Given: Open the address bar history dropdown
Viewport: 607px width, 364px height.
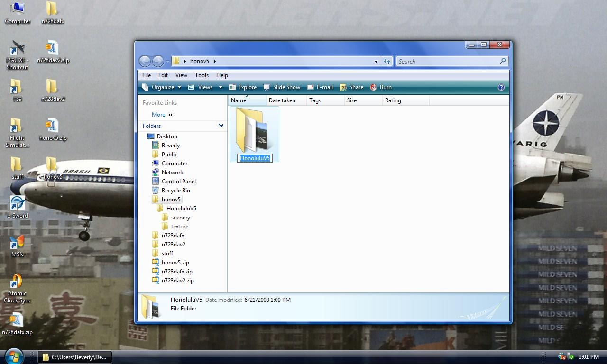Looking at the screenshot, I should pyautogui.click(x=376, y=61).
